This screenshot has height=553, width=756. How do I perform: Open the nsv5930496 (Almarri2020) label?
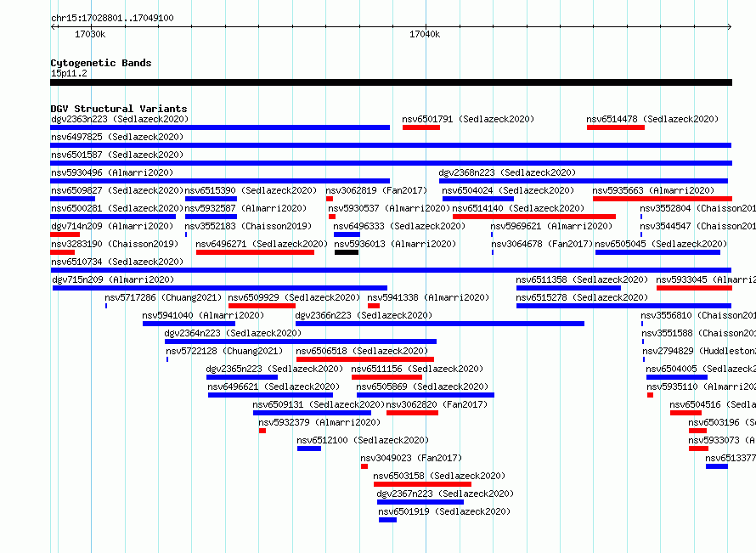[x=112, y=172]
